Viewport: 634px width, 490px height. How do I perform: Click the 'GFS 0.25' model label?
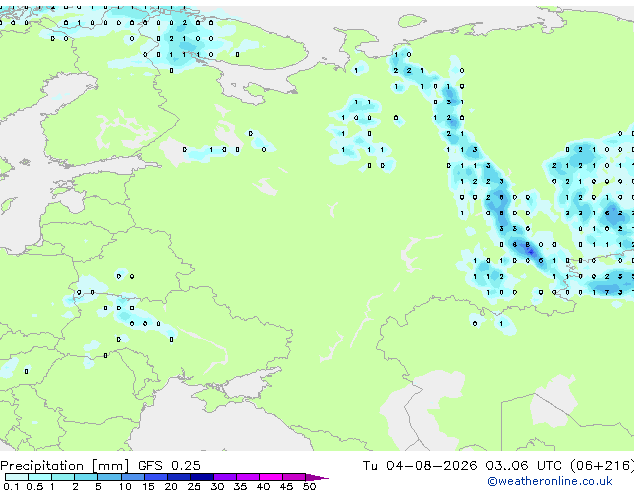169,466
